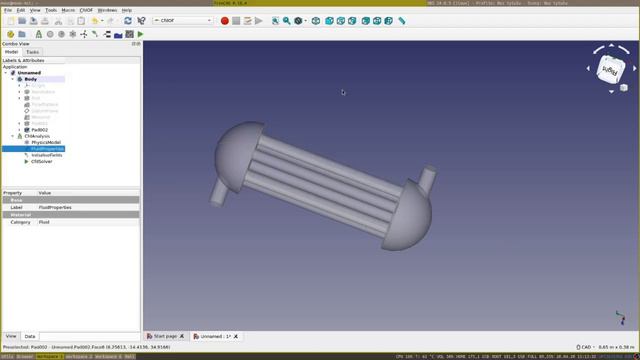This screenshot has width=640, height=360.
Task: Close the Start page tab
Action: (x=182, y=336)
